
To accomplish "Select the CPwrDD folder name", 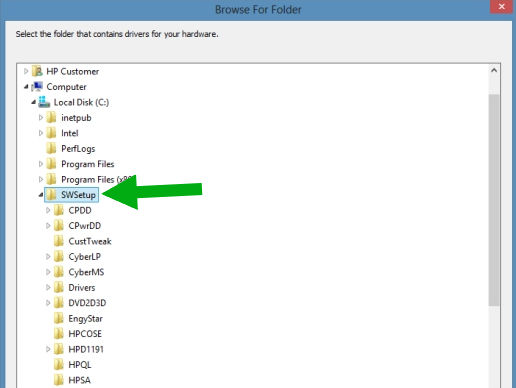I will [85, 226].
